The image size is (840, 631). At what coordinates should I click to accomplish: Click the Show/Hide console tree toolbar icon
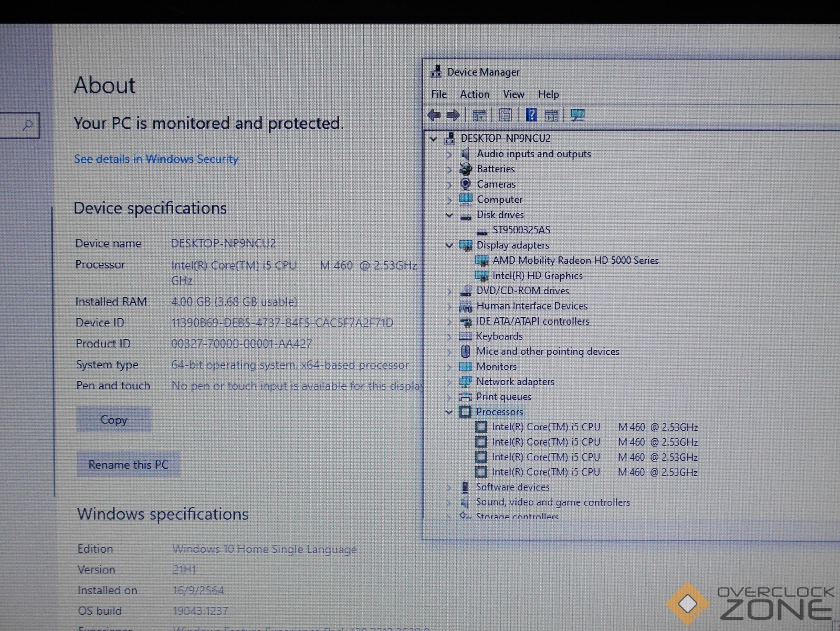[479, 115]
